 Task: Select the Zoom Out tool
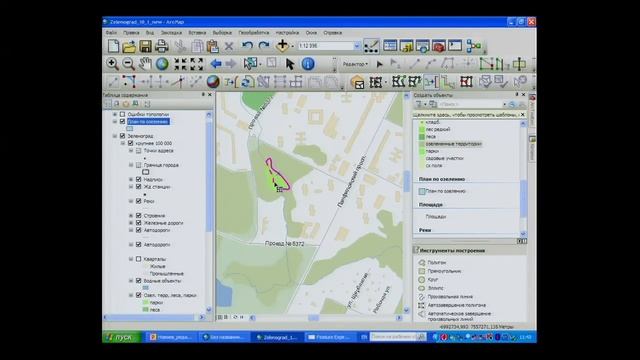129,64
